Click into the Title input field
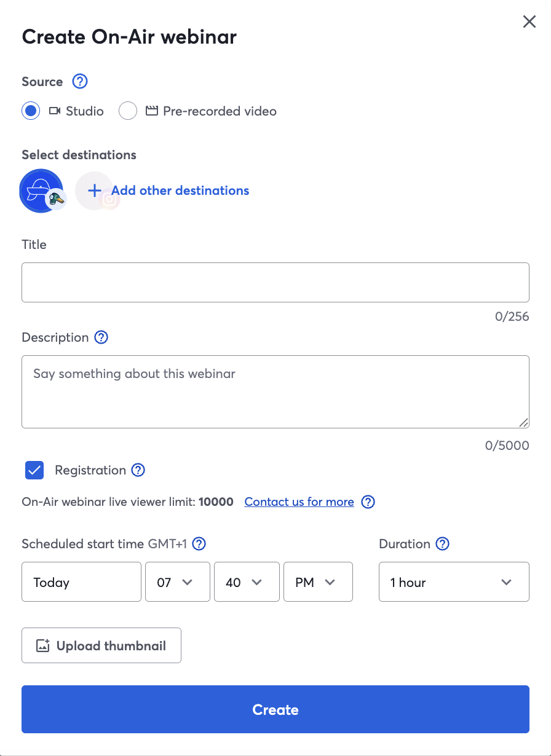 point(275,282)
